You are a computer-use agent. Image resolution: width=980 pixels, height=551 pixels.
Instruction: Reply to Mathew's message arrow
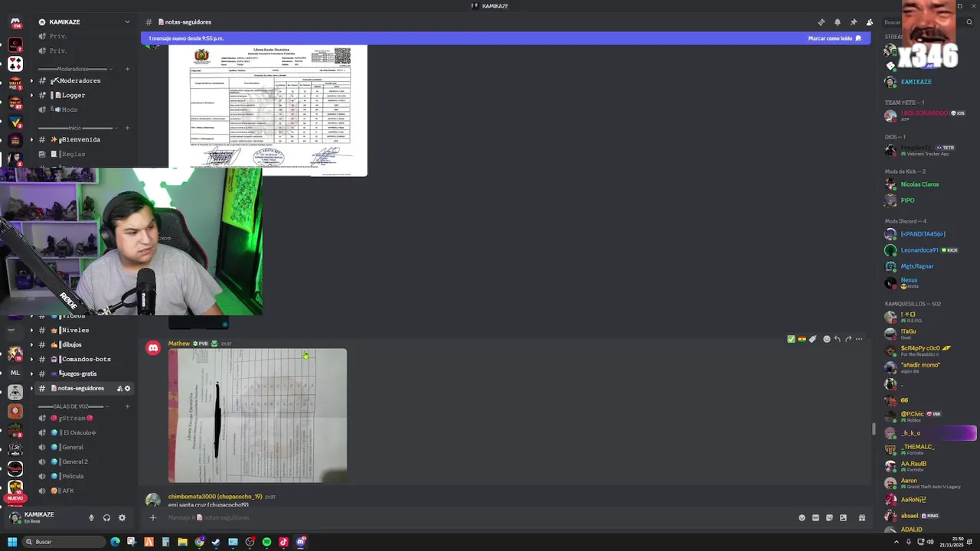(837, 339)
